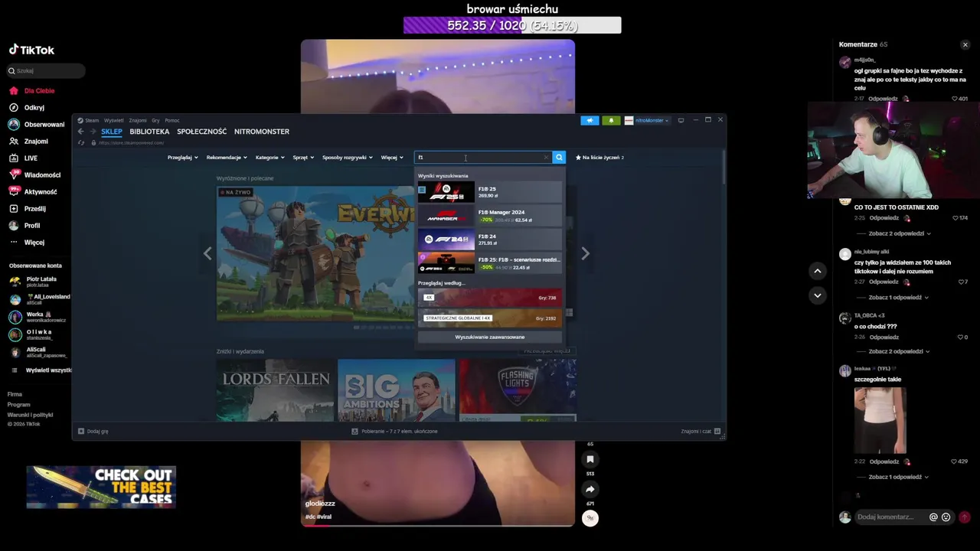Click Wyszukiwanie zaawansowane button
Image resolution: width=980 pixels, height=551 pixels.
click(489, 337)
